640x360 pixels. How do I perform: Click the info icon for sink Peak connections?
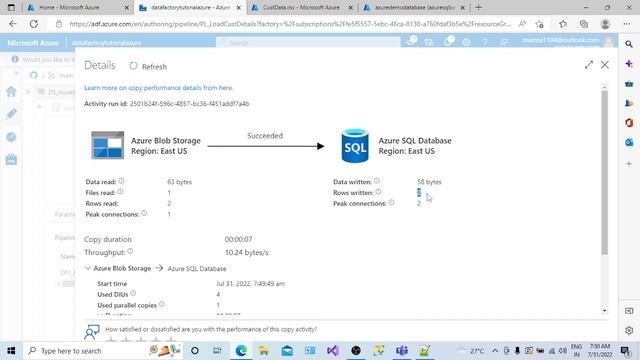point(391,202)
